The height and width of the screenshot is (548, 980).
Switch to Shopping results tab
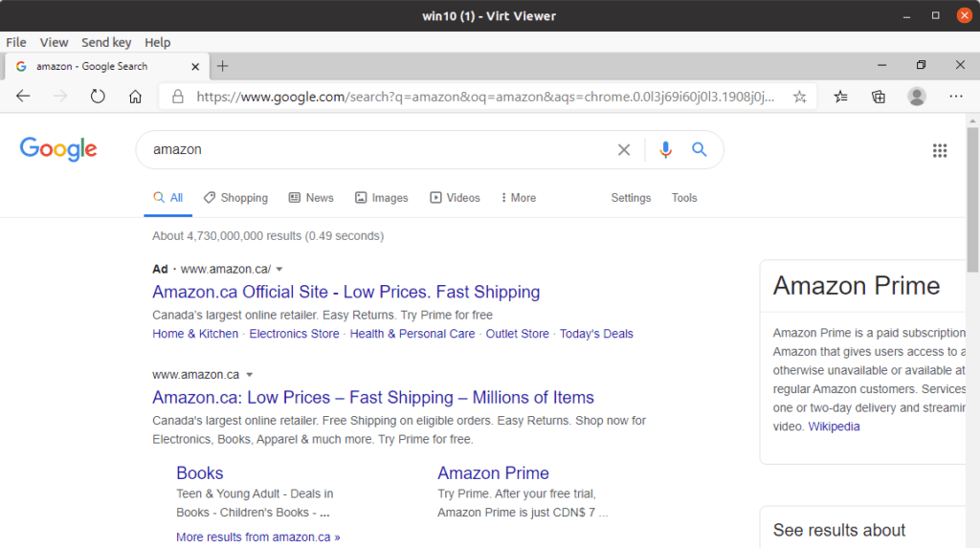(235, 197)
